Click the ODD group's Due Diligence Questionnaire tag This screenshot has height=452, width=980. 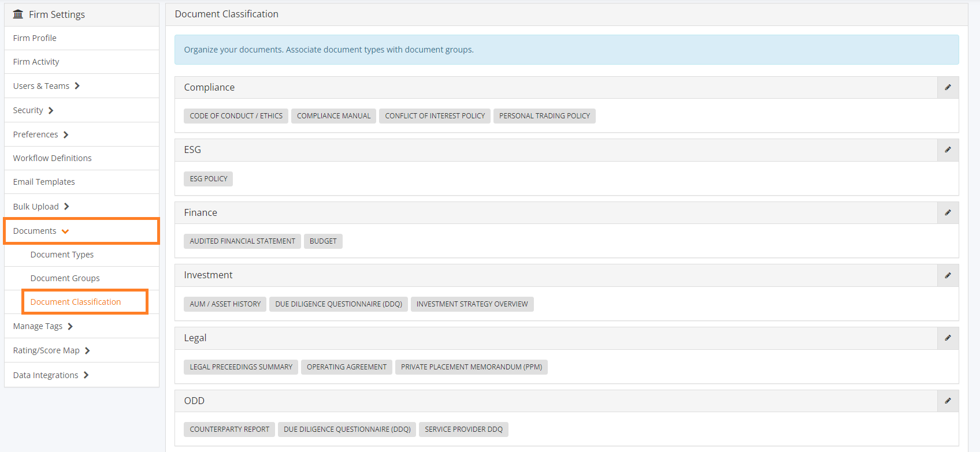(x=347, y=429)
